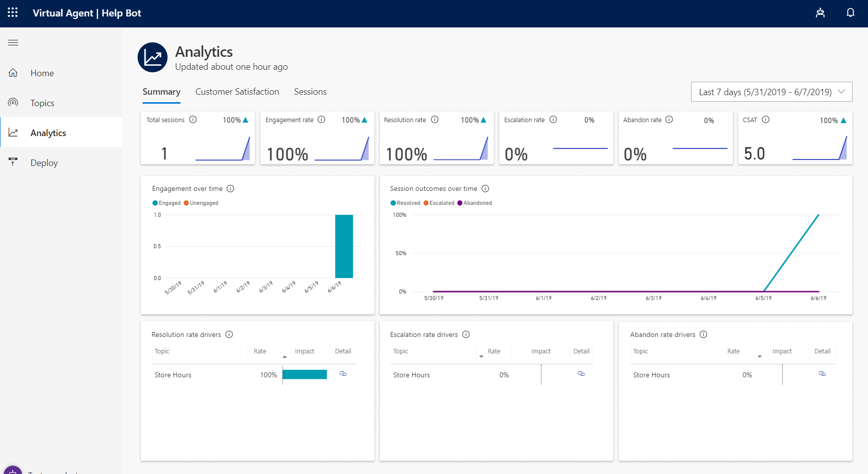Click the test bot icon in header
This screenshot has height=474, width=868.
[x=820, y=13]
